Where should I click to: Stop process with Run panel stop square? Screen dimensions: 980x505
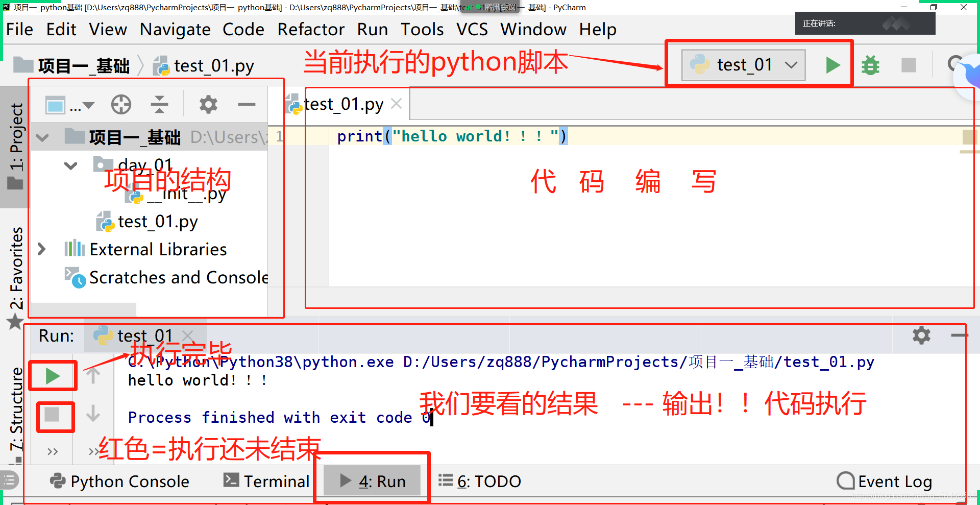pos(52,414)
